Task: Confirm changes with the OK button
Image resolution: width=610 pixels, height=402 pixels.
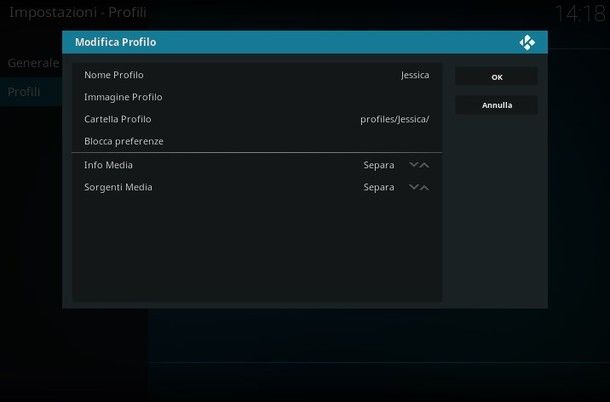Action: pyautogui.click(x=496, y=77)
